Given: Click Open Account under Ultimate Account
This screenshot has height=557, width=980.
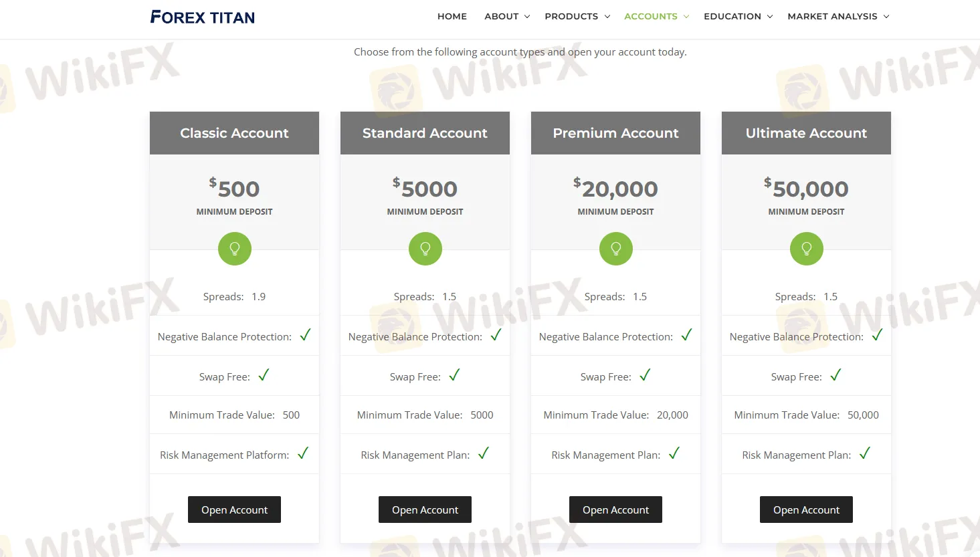Looking at the screenshot, I should 806,509.
